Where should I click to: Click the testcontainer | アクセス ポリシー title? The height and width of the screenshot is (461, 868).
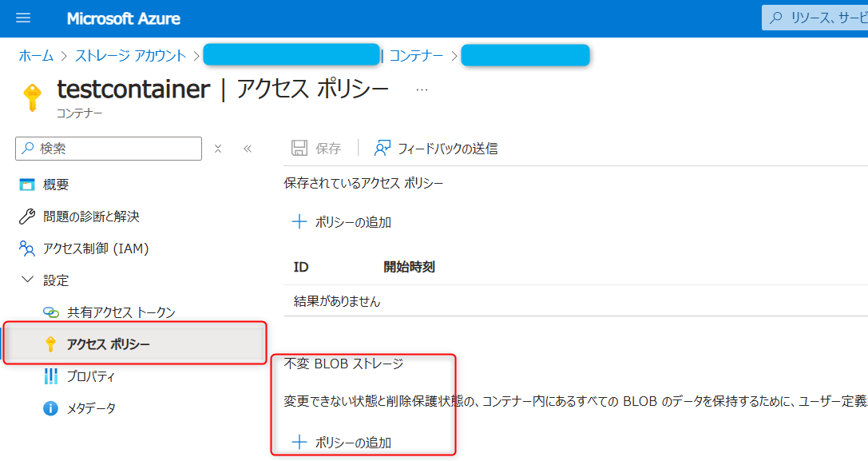click(223, 89)
